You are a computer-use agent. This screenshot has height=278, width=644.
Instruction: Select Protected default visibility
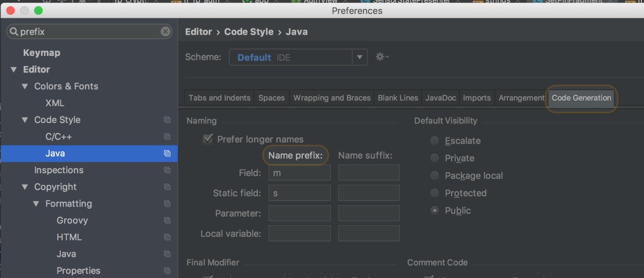coord(435,193)
